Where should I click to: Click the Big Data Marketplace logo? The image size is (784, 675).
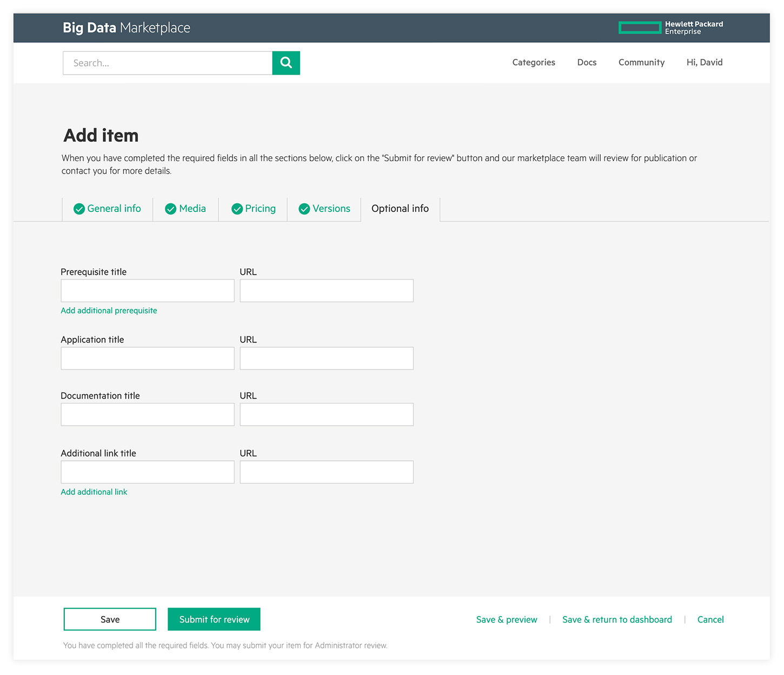[x=127, y=28]
